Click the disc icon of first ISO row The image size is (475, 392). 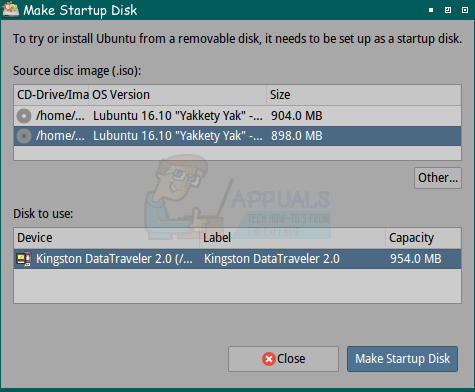point(24,116)
